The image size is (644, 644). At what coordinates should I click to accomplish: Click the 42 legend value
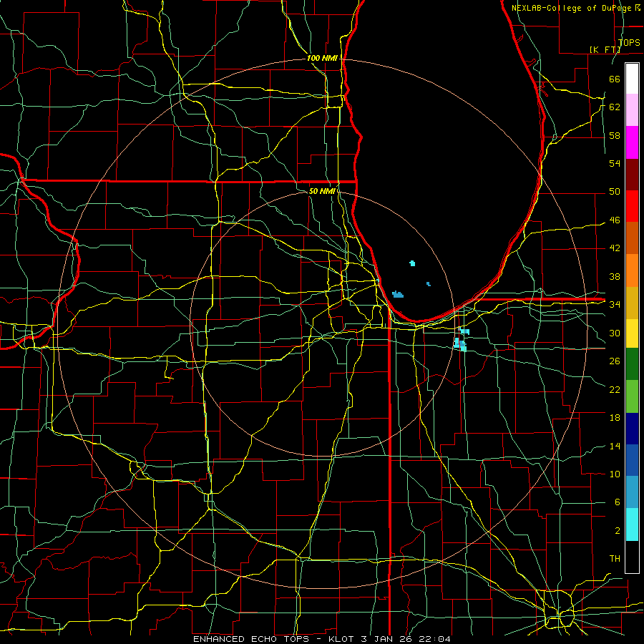pyautogui.click(x=615, y=248)
